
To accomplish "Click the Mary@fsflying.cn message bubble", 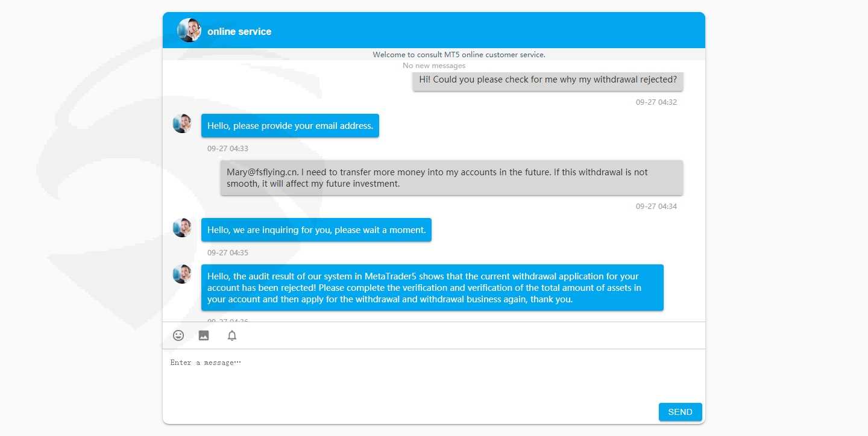I will click(451, 178).
